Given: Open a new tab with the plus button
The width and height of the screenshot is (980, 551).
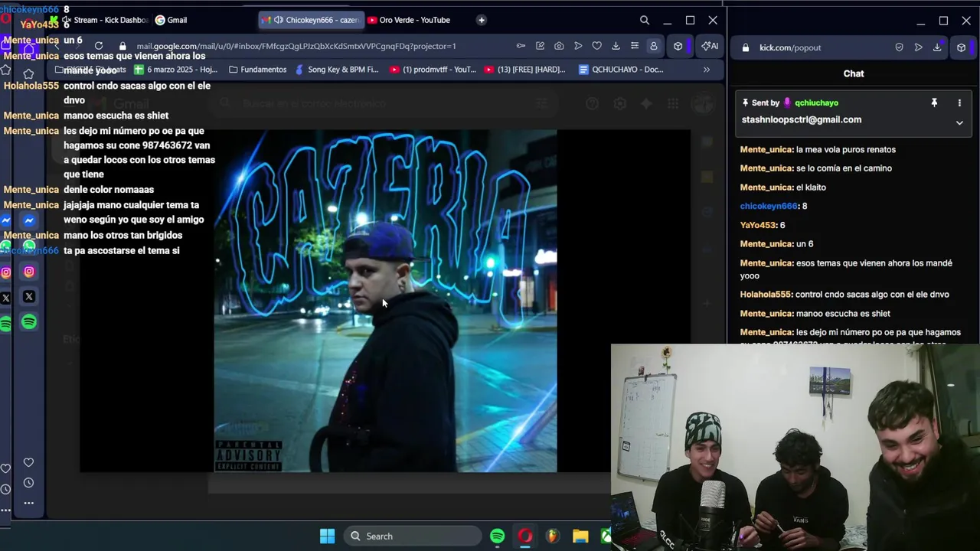Looking at the screenshot, I should pyautogui.click(x=482, y=20).
